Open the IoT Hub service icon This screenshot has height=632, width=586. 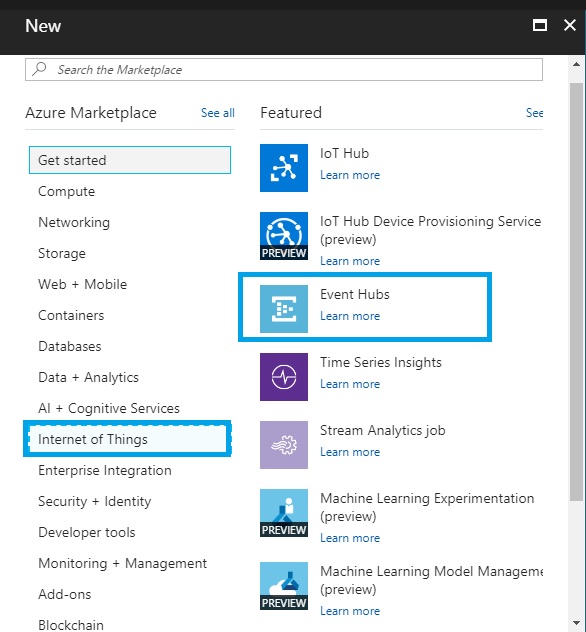click(x=284, y=168)
